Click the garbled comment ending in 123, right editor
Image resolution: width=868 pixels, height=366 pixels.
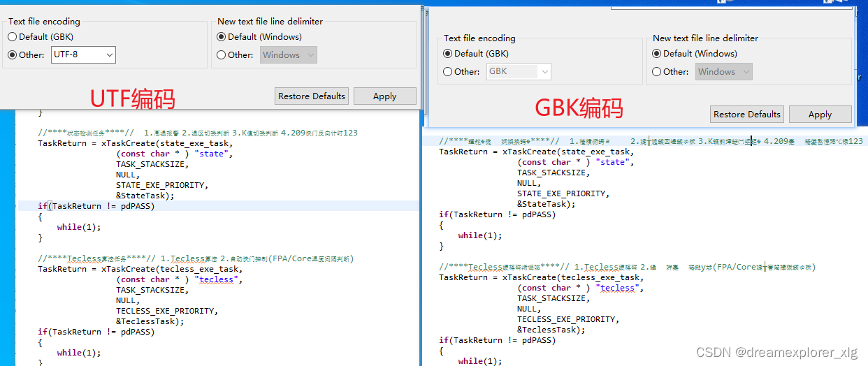tap(651, 141)
